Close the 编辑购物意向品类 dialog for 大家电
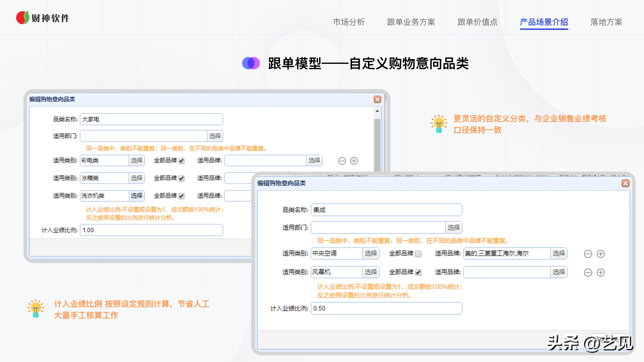644x362 pixels. (x=378, y=99)
